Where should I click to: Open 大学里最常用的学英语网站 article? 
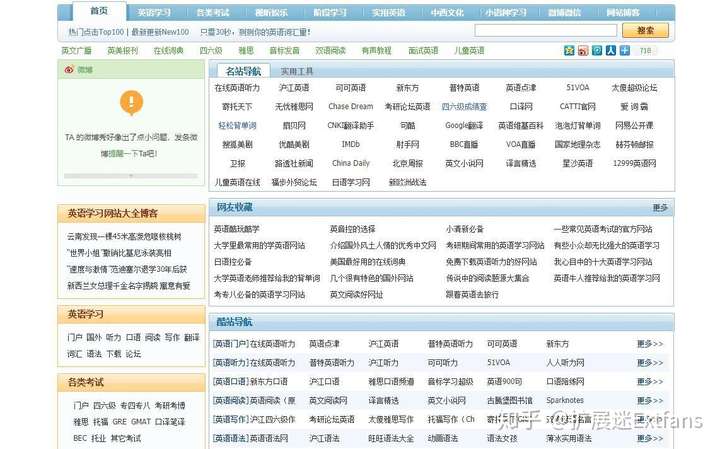tap(259, 246)
